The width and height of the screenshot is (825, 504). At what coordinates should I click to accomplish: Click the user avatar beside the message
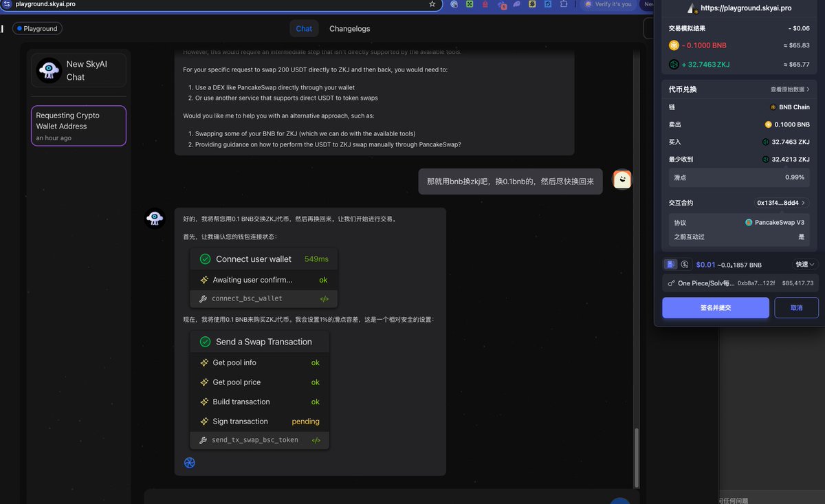click(621, 180)
